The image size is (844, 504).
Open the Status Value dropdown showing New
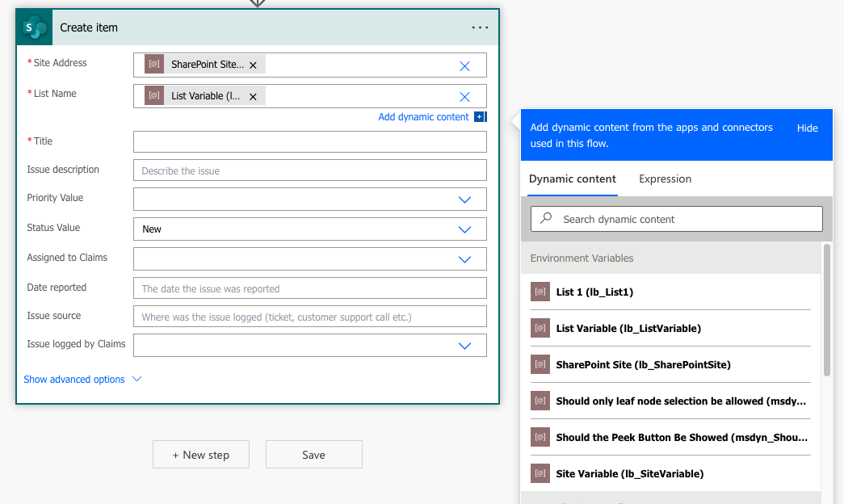click(x=464, y=229)
